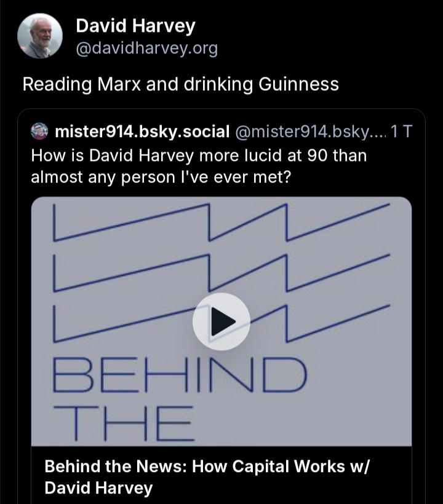Click the top sawtooth line of the podcast logo
The width and height of the screenshot is (443, 504).
point(221,222)
